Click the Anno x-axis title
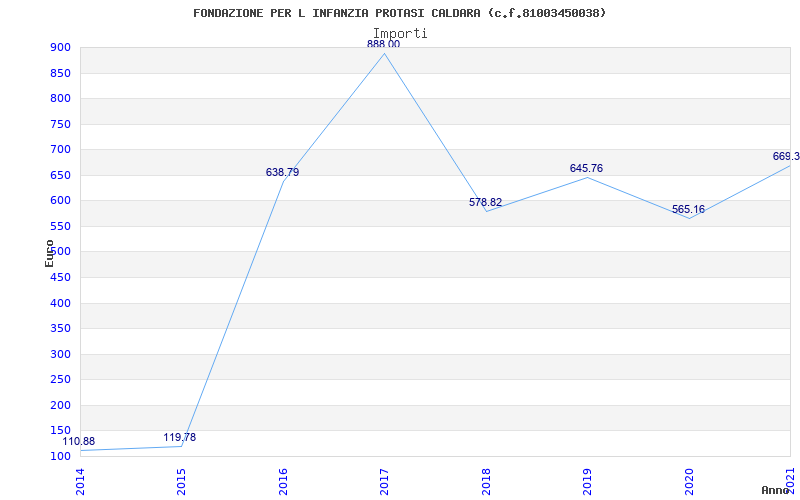The width and height of the screenshot is (800, 500). coord(776,490)
